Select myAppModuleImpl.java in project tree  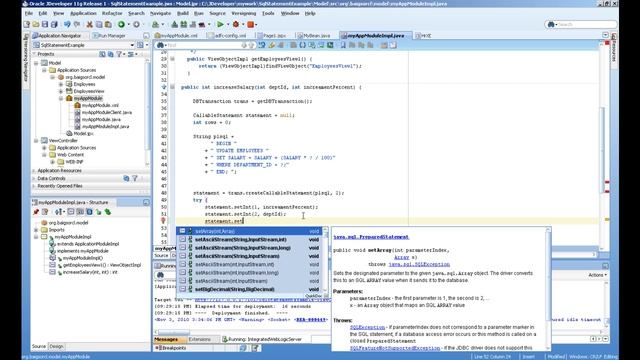105,127
